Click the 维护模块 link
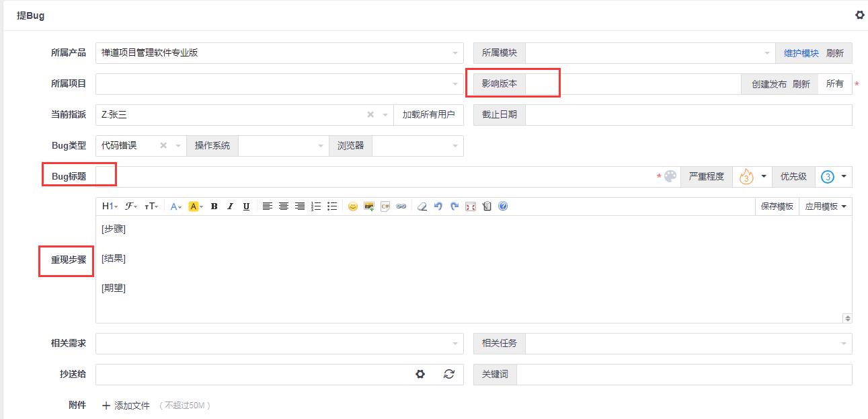 point(801,53)
